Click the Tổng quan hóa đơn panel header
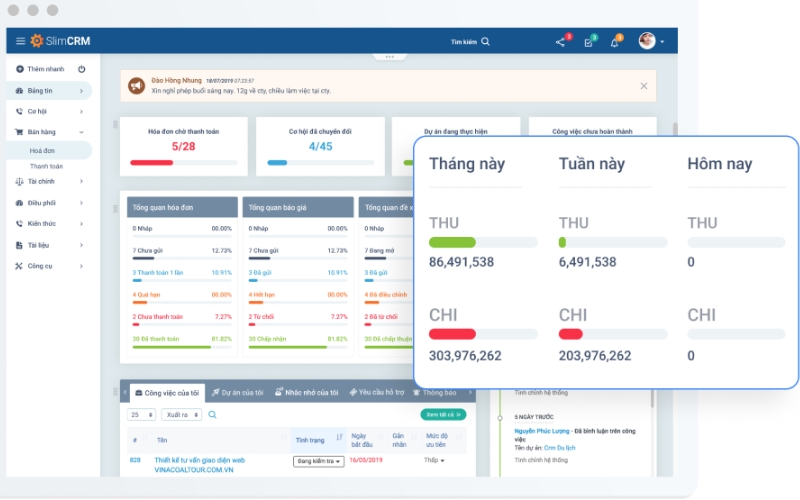This screenshot has width=800, height=500. [182, 207]
